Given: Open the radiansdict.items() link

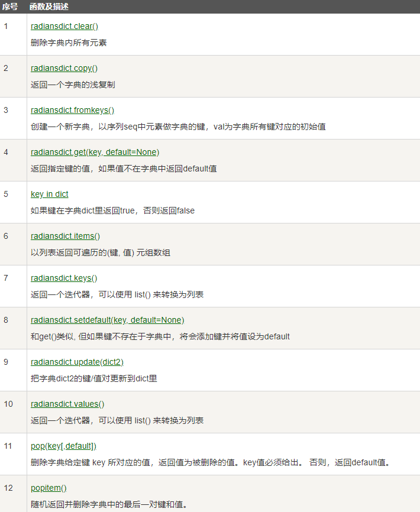Looking at the screenshot, I should click(x=65, y=236).
